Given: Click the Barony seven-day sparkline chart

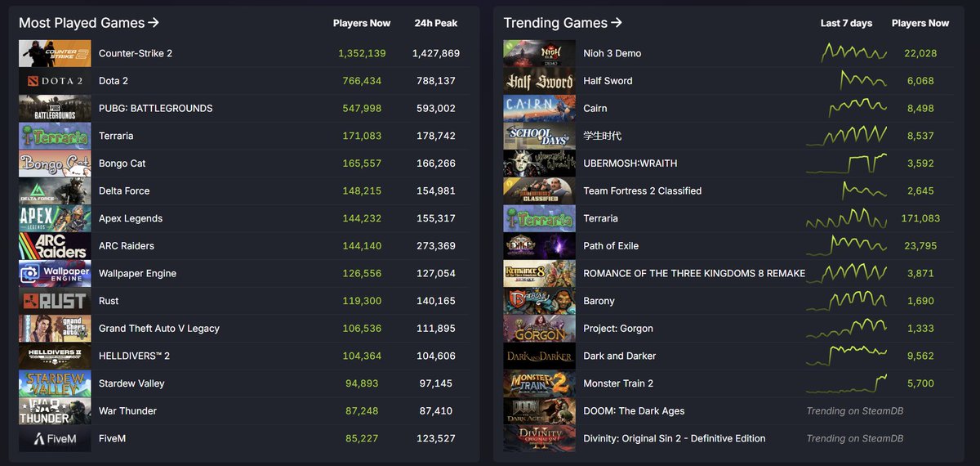Looking at the screenshot, I should click(846, 301).
